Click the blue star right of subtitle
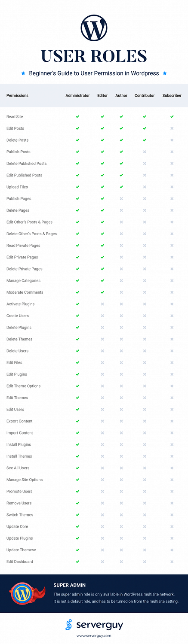Viewport: 188px width, 644px height. pyautogui.click(x=165, y=73)
